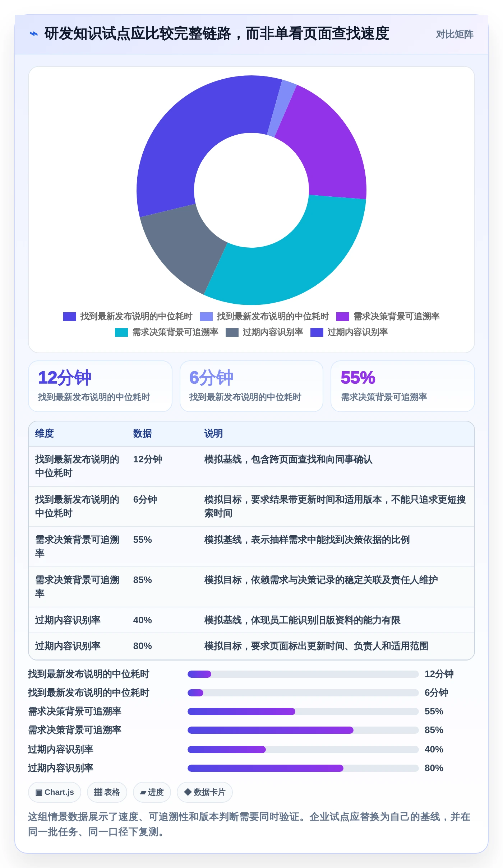Toggle purple legend item 需求决策背景可追溯率
Screen dimensions: 503x868
coord(388,316)
